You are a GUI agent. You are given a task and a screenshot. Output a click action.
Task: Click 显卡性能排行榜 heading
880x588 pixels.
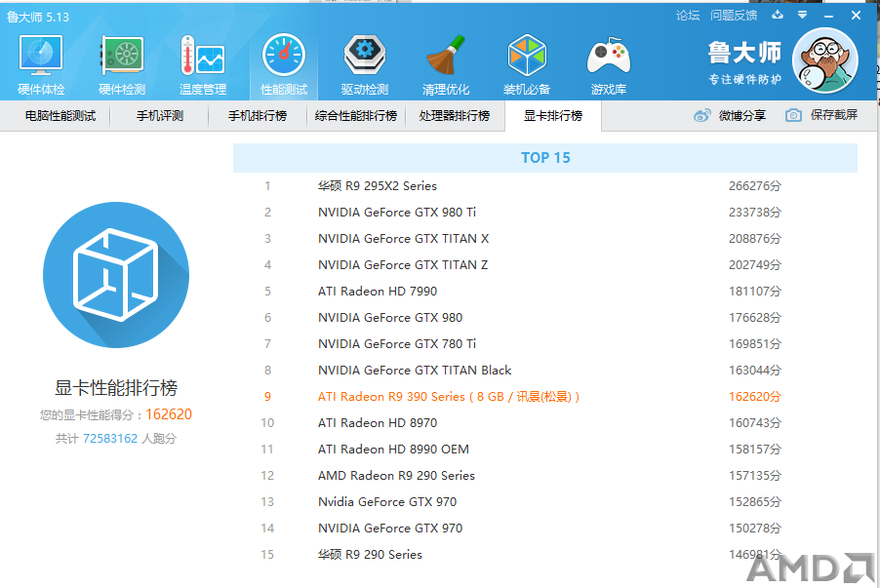[116, 388]
